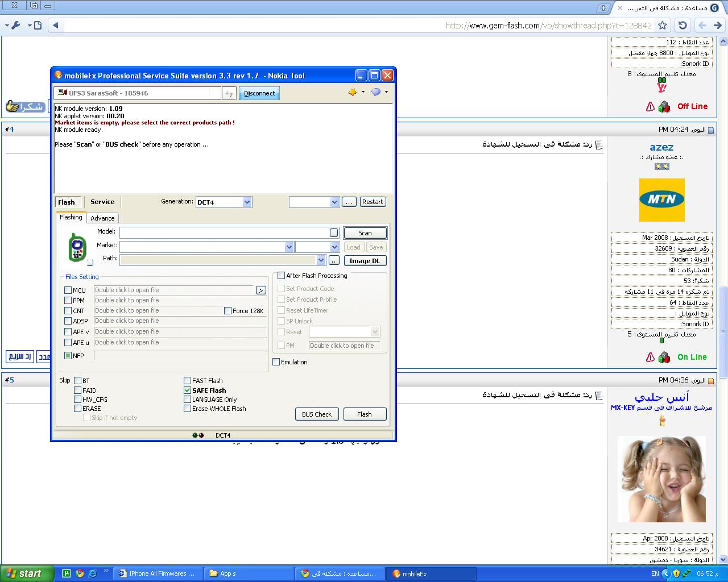
Task: Select the Flash tab beside Service
Action: point(67,202)
